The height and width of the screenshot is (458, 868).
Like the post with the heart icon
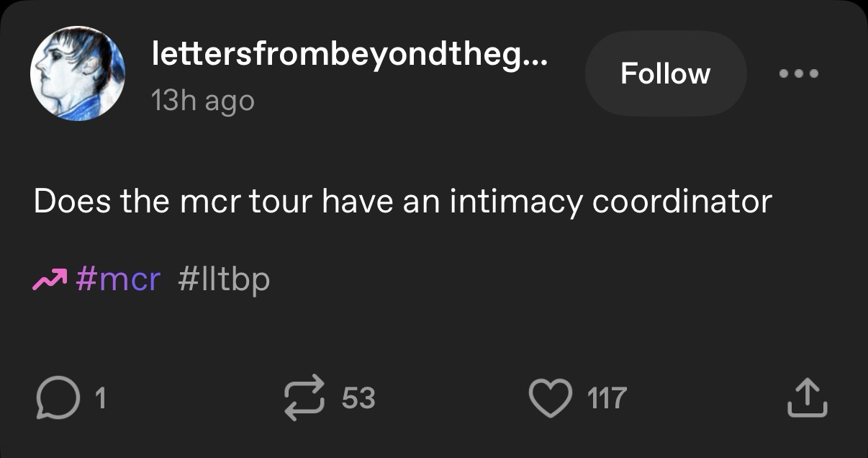pyautogui.click(x=551, y=398)
